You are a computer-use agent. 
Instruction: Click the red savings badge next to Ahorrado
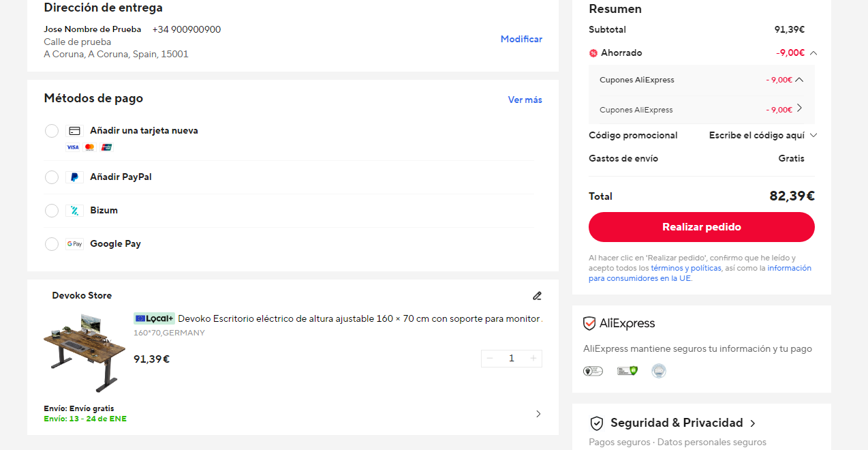(x=593, y=53)
